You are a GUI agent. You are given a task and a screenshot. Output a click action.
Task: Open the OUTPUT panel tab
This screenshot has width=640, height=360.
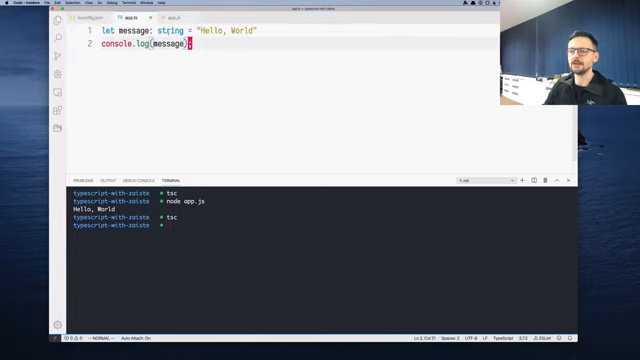pyautogui.click(x=108, y=180)
